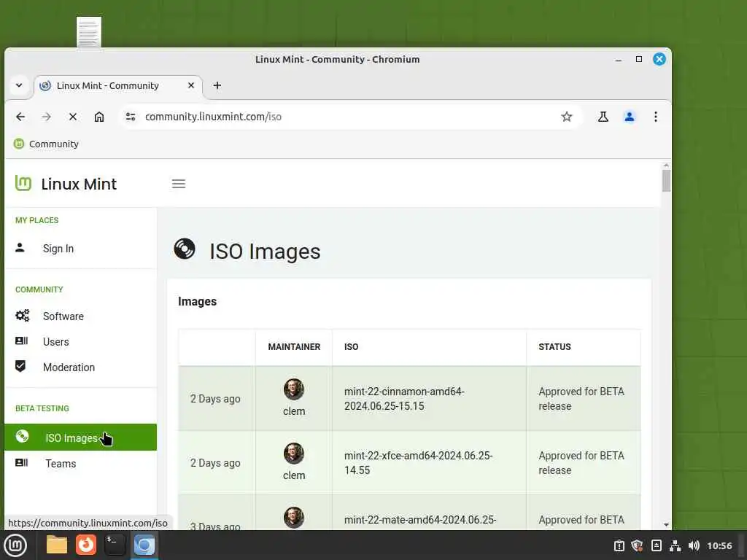The image size is (747, 560).
Task: View site information icon in address bar
Action: tap(130, 117)
